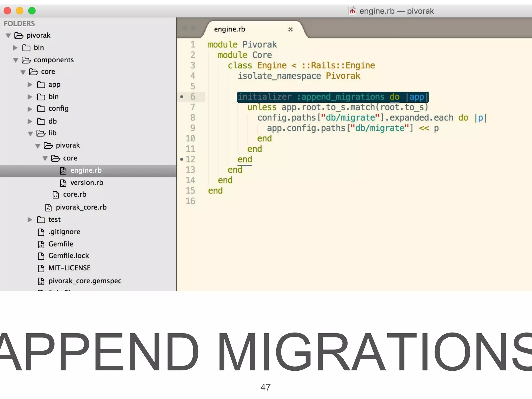Open Gemfile.lock from the sidebar

(x=69, y=256)
